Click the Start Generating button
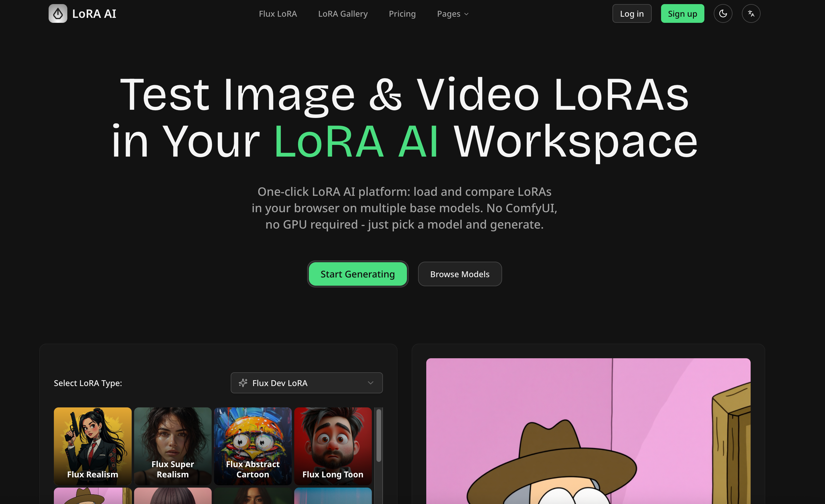This screenshot has height=504, width=825. pyautogui.click(x=357, y=274)
